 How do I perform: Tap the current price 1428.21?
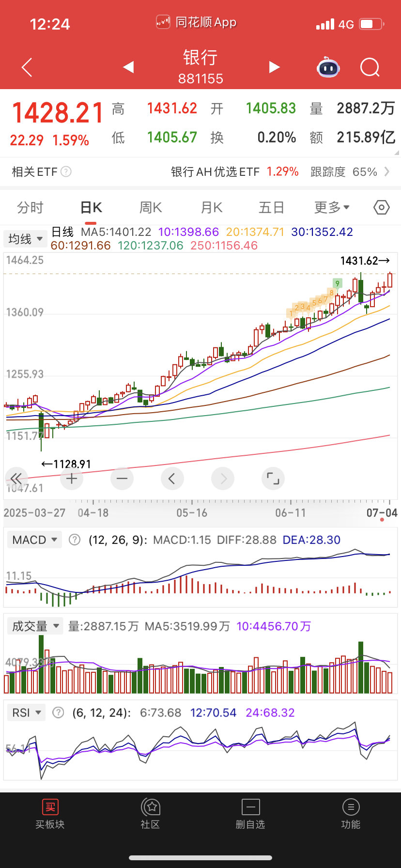click(58, 113)
